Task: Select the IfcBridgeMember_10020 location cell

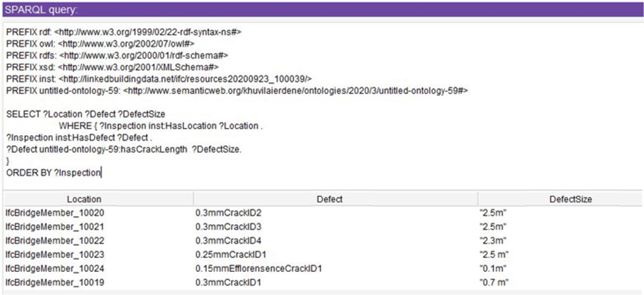Action: [x=55, y=213]
